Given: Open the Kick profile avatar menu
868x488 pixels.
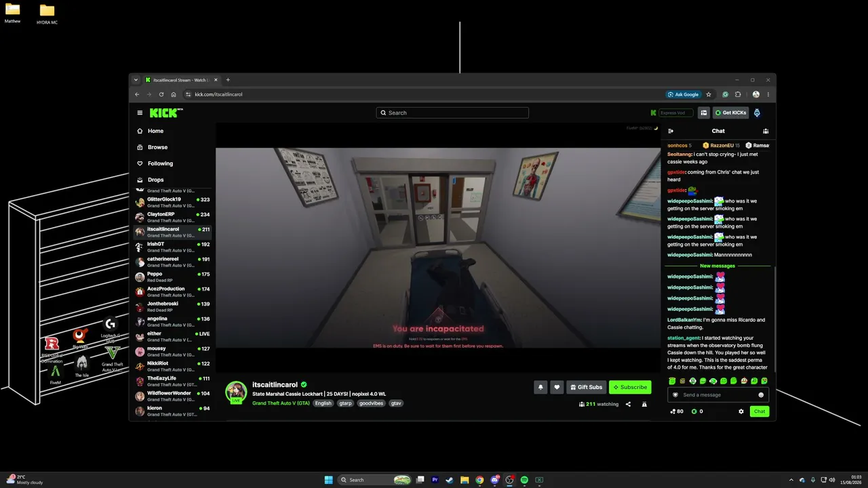Looking at the screenshot, I should 757,113.
